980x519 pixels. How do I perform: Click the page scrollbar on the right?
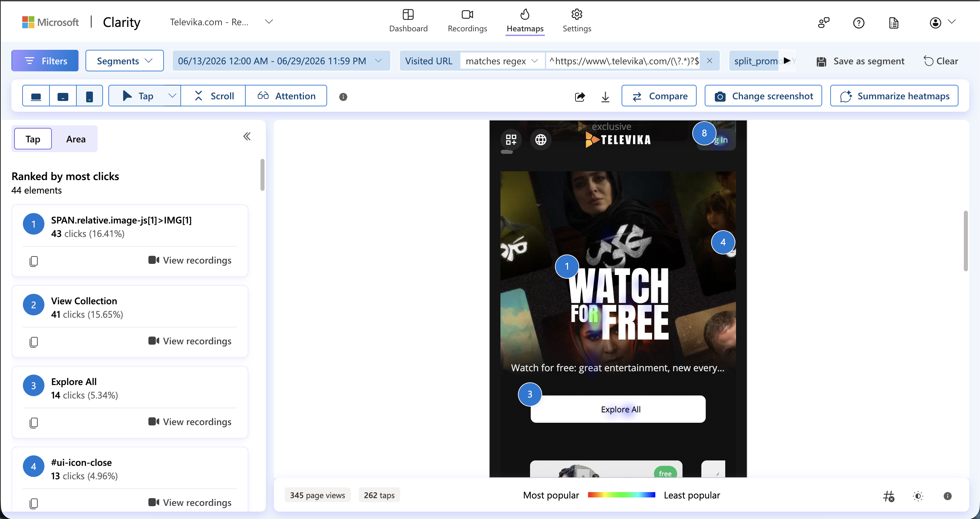966,240
